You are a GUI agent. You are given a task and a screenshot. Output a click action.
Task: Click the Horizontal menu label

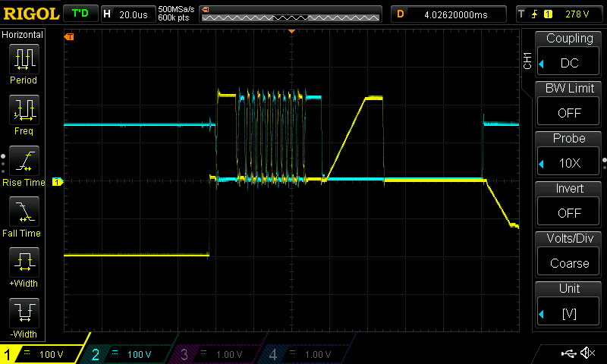pos(22,34)
